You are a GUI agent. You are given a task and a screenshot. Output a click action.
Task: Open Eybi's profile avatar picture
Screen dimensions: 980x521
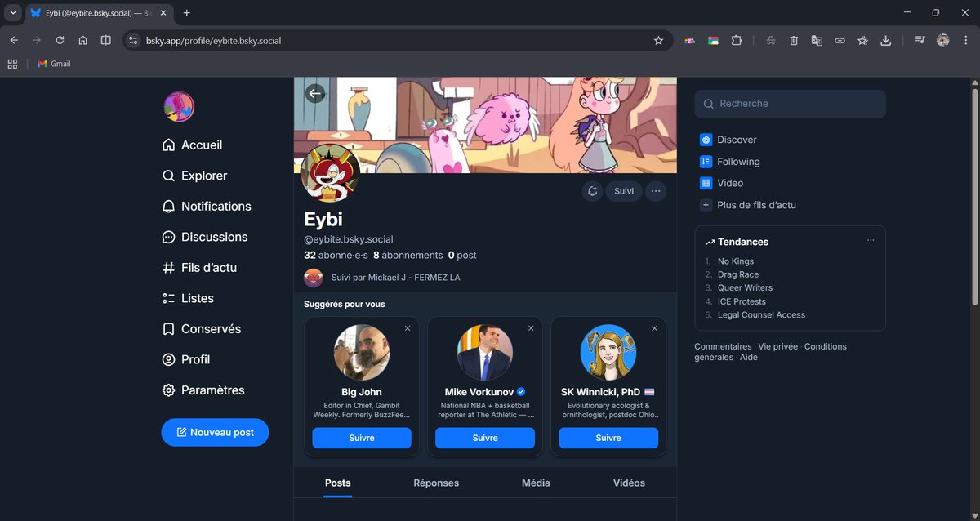[330, 172]
